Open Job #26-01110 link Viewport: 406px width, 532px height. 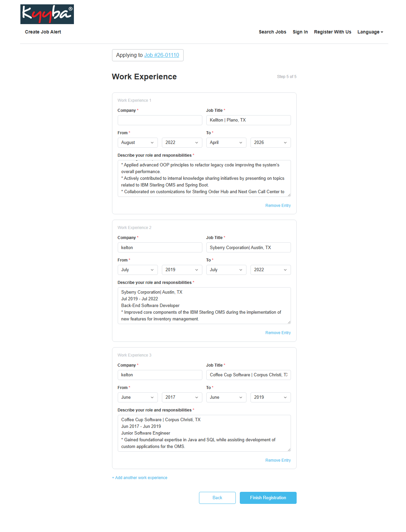[162, 55]
